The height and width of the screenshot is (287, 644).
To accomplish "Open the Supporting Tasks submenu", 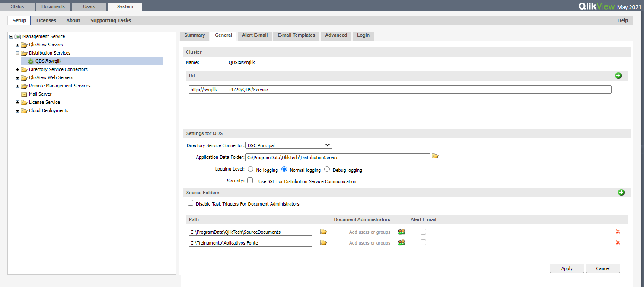I will [x=111, y=20].
